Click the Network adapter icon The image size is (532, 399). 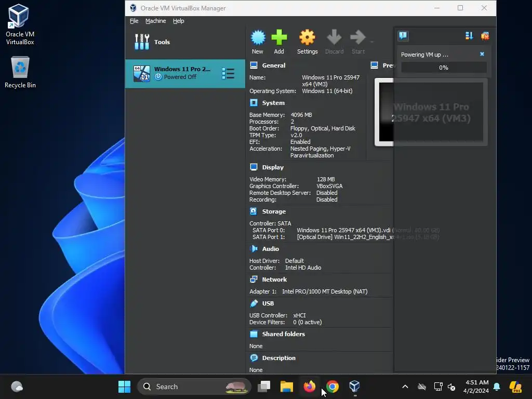tap(254, 279)
